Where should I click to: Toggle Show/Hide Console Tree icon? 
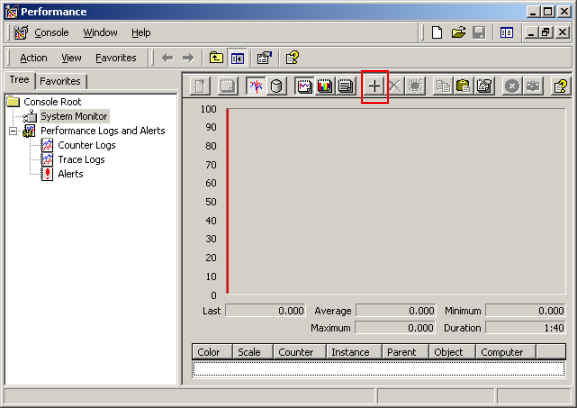(x=237, y=58)
